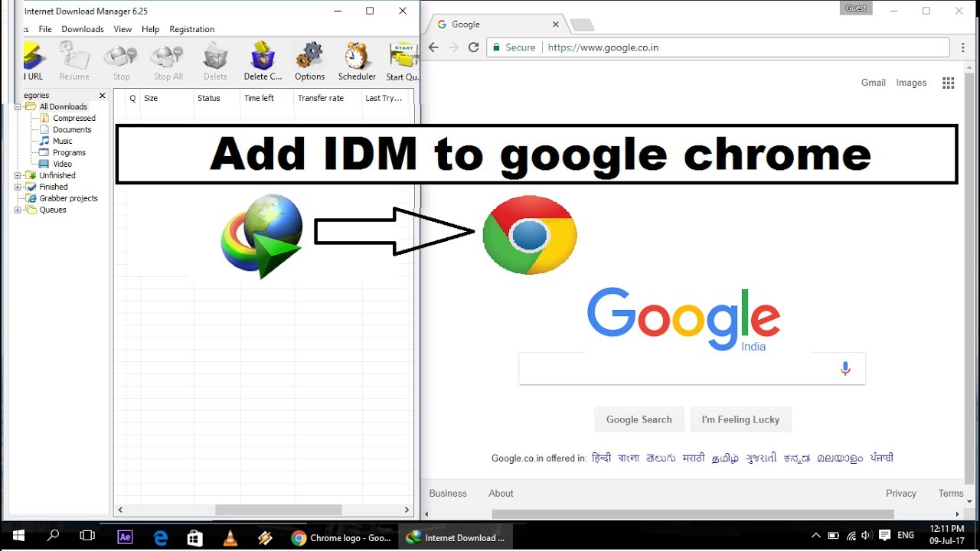Select the Compressed category
The height and width of the screenshot is (551, 980).
point(74,119)
